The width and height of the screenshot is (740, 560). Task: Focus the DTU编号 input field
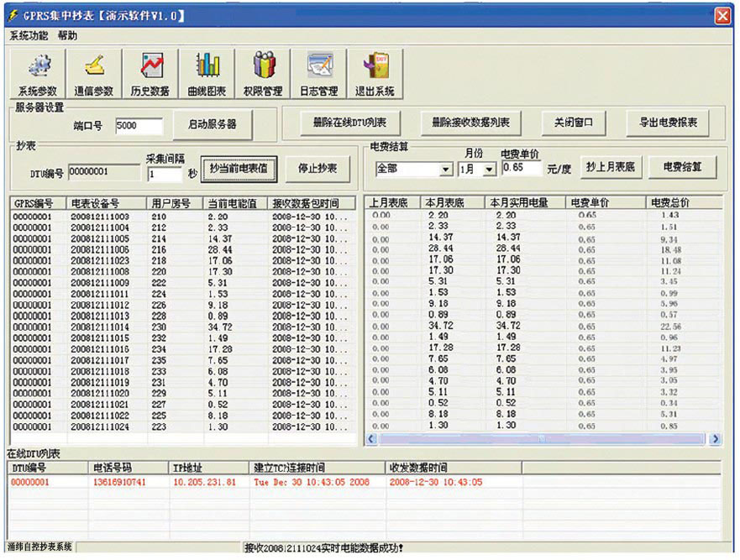tap(104, 172)
